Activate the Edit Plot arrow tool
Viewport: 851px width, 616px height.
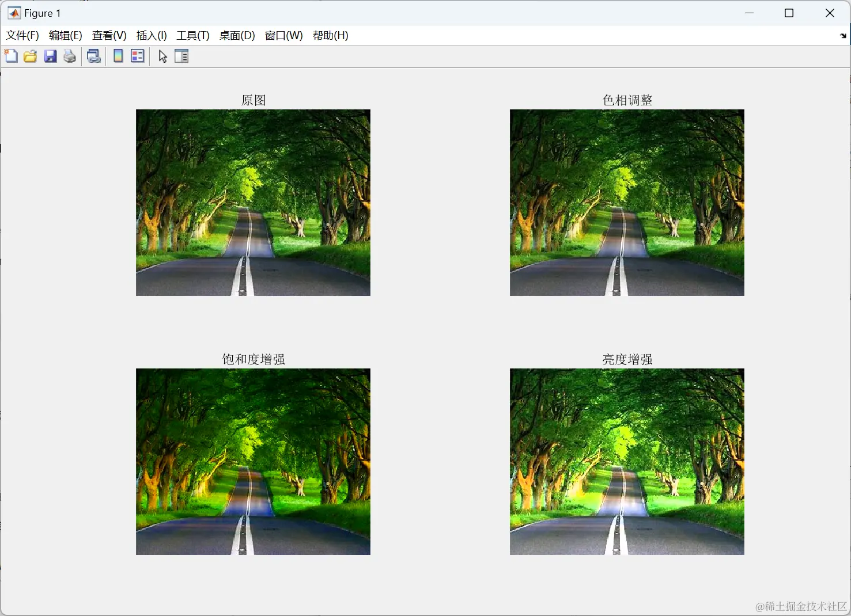162,56
